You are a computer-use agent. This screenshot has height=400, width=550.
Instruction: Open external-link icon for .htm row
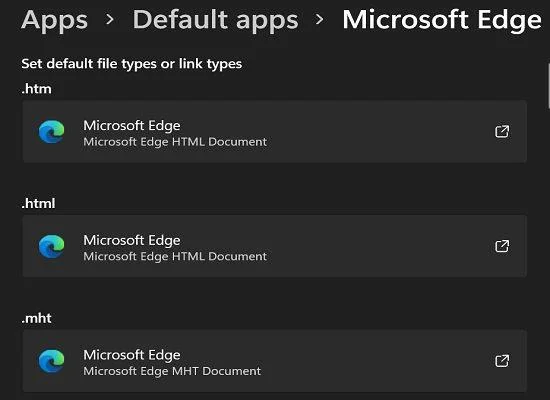pos(502,132)
